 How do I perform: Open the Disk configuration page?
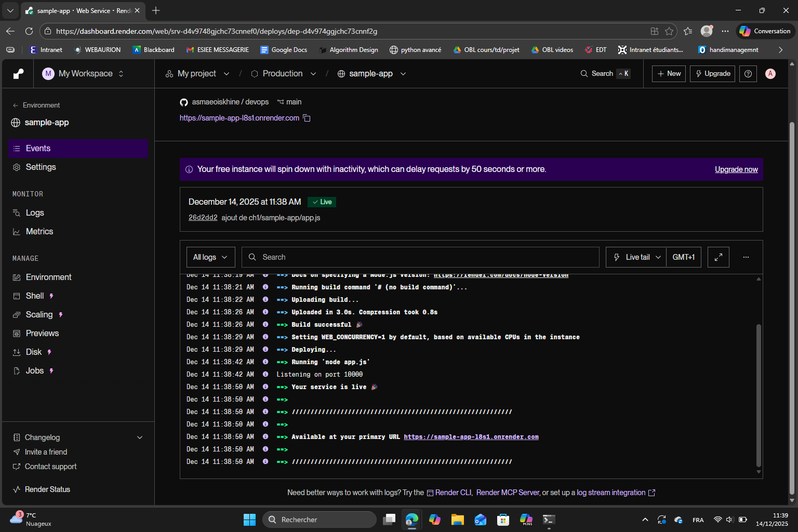pos(34,352)
